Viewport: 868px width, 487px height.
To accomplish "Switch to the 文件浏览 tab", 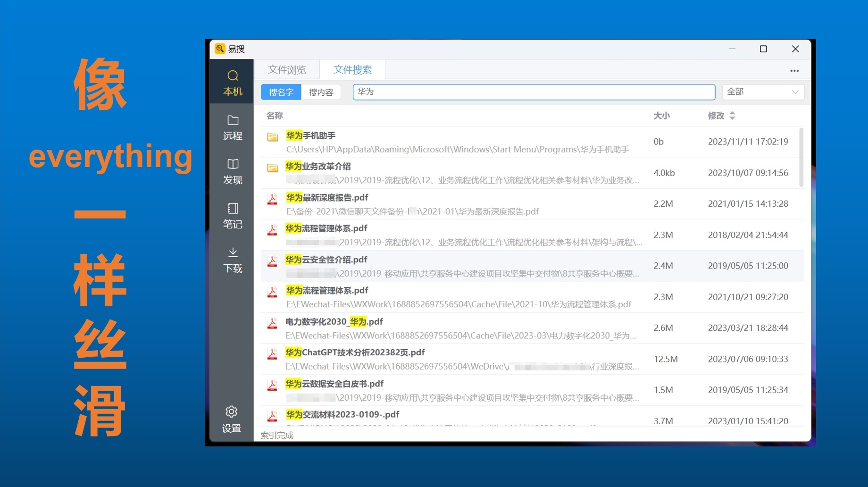I will coord(287,70).
